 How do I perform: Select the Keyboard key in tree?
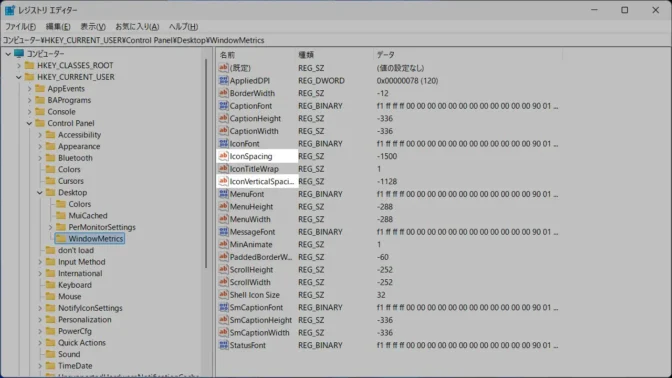(x=75, y=285)
